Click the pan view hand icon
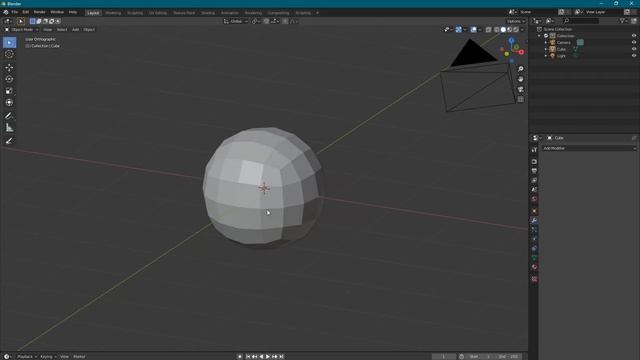This screenshot has width=640, height=360. click(520, 79)
